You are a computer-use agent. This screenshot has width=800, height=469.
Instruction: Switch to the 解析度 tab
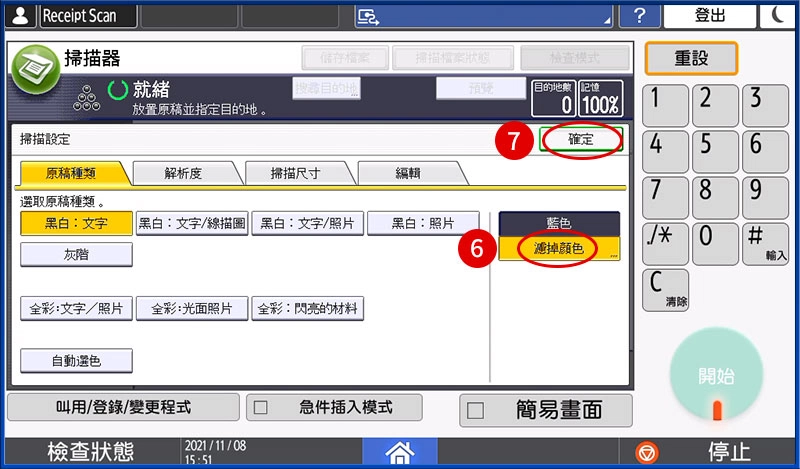click(183, 173)
